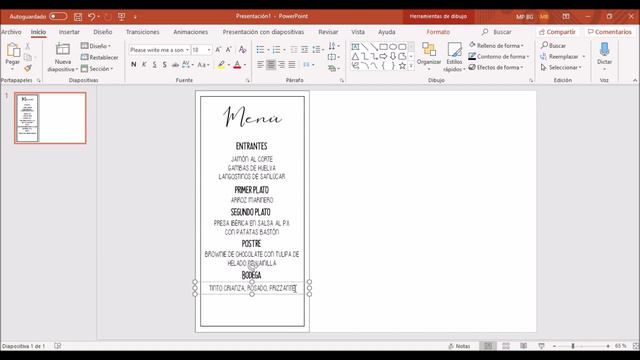Click the bullets list icon

pos(260,50)
